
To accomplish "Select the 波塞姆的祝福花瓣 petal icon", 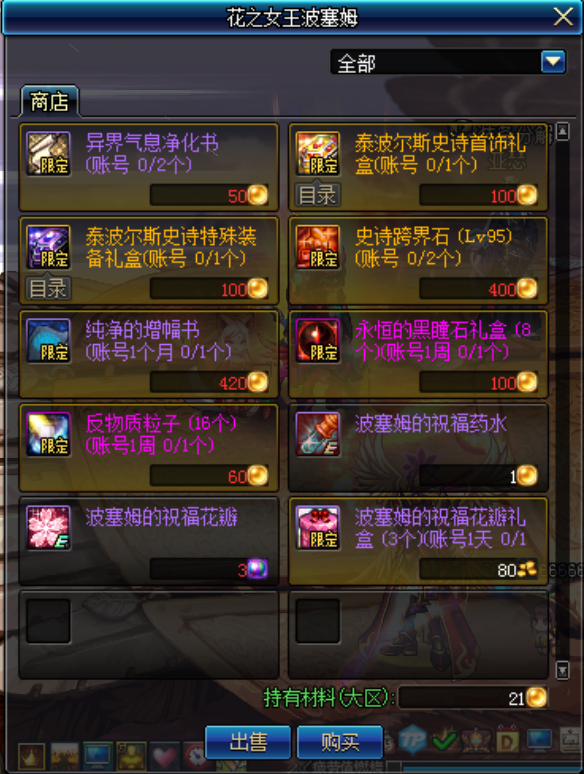I will [x=48, y=528].
